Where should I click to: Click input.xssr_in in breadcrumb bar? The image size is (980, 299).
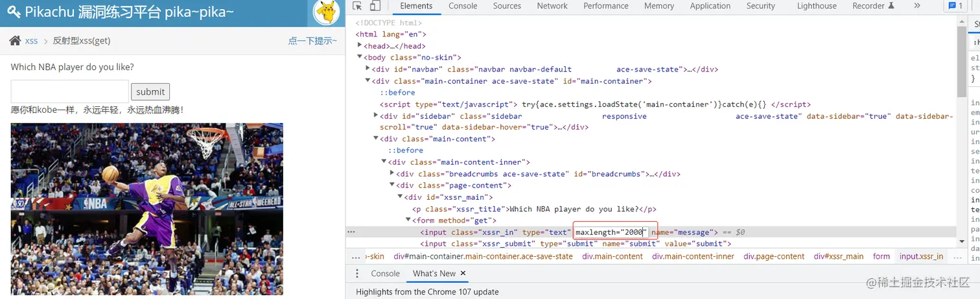tap(921, 257)
